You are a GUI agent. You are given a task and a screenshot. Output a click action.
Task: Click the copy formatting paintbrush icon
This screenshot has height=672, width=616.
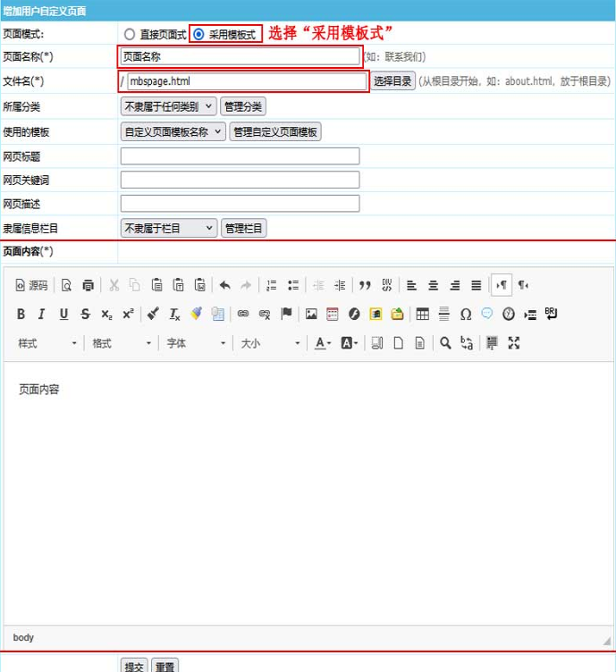point(153,315)
